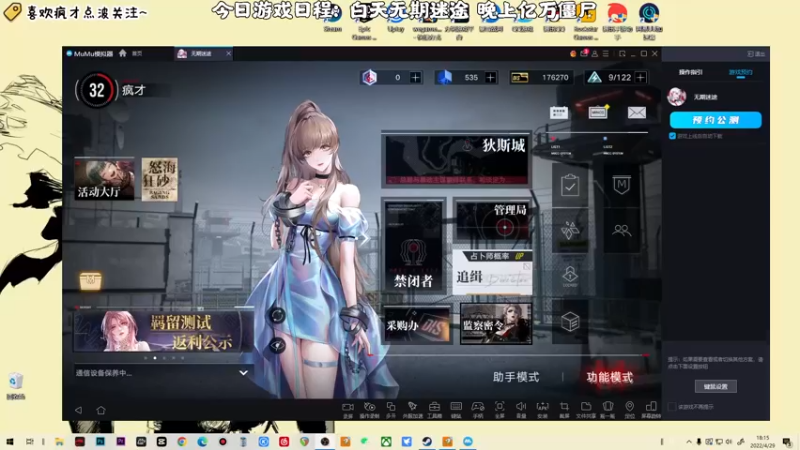Viewport: 800px width, 450px height.
Task: Click the 退出 exit link in side panel
Action: click(x=757, y=54)
